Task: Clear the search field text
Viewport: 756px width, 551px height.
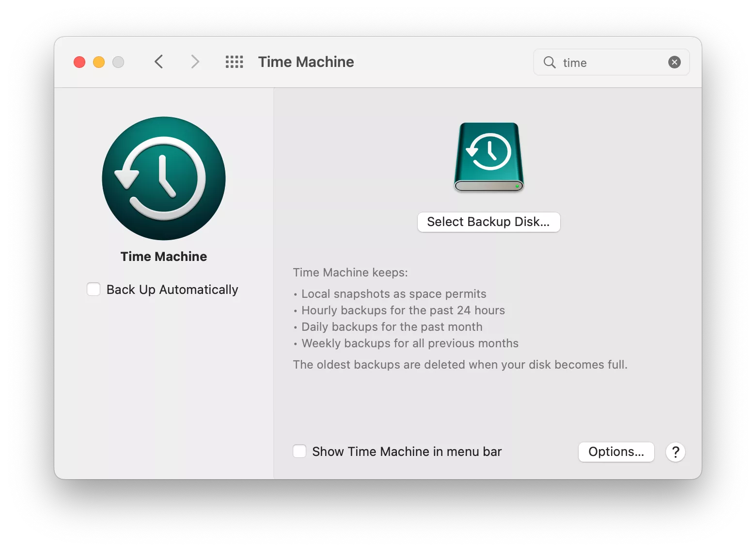Action: (674, 62)
